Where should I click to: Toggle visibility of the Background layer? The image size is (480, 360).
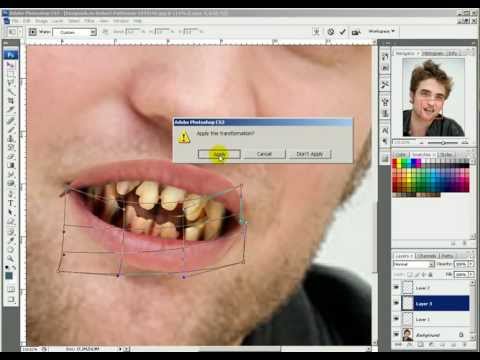click(396, 334)
